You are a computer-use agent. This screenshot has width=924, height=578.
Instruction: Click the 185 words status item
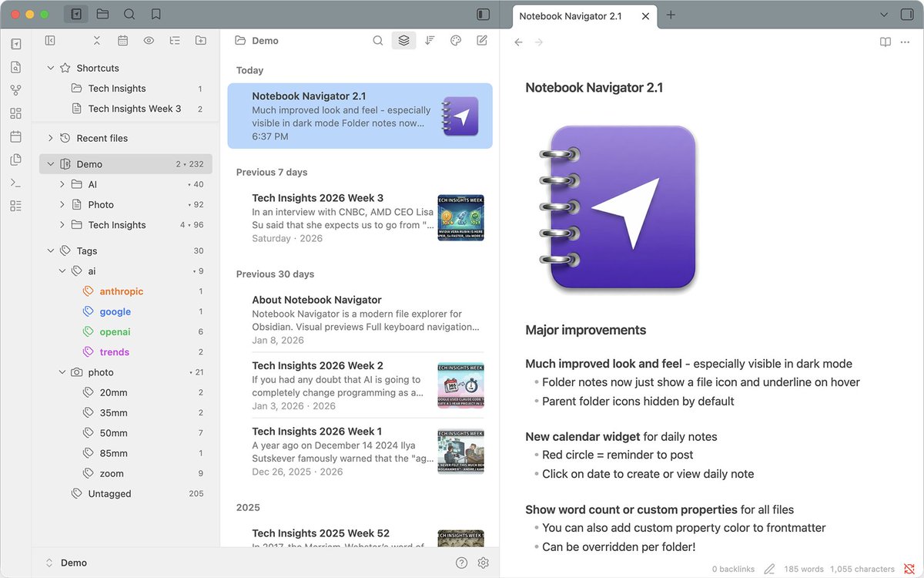[804, 569]
